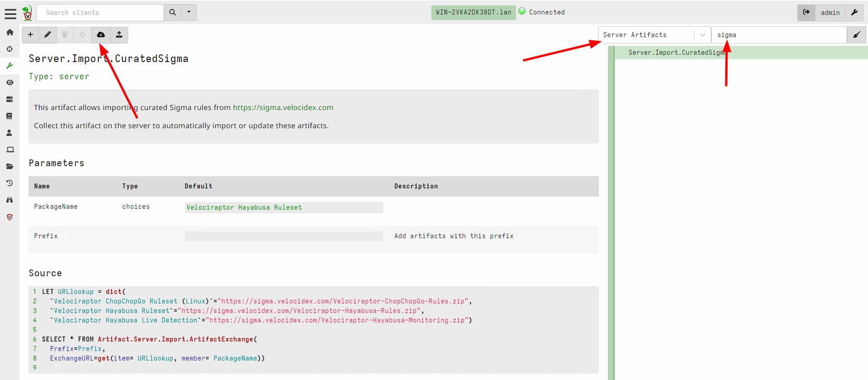Open Hunt Manager crosshair sidebar icon
This screenshot has width=868, height=380.
[10, 49]
